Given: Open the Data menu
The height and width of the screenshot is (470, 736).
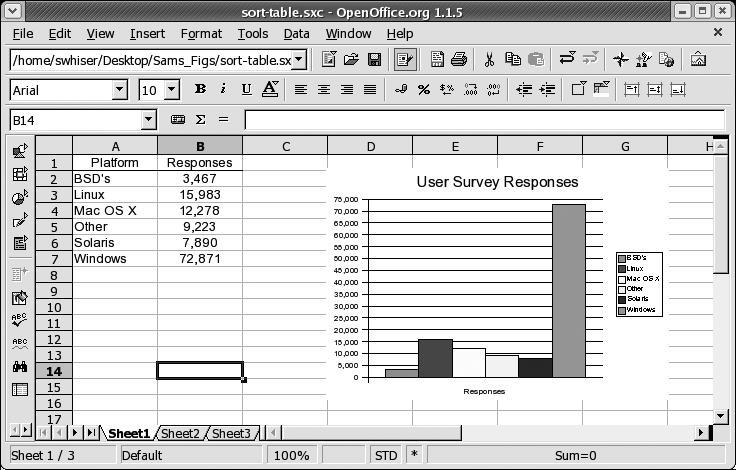Looking at the screenshot, I should click(297, 34).
